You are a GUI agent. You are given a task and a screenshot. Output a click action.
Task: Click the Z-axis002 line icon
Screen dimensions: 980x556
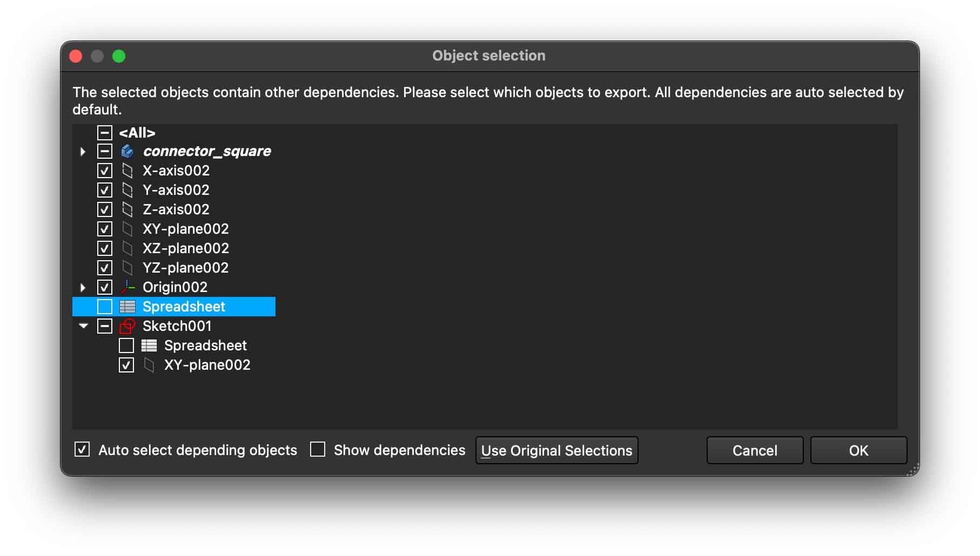[x=127, y=209]
